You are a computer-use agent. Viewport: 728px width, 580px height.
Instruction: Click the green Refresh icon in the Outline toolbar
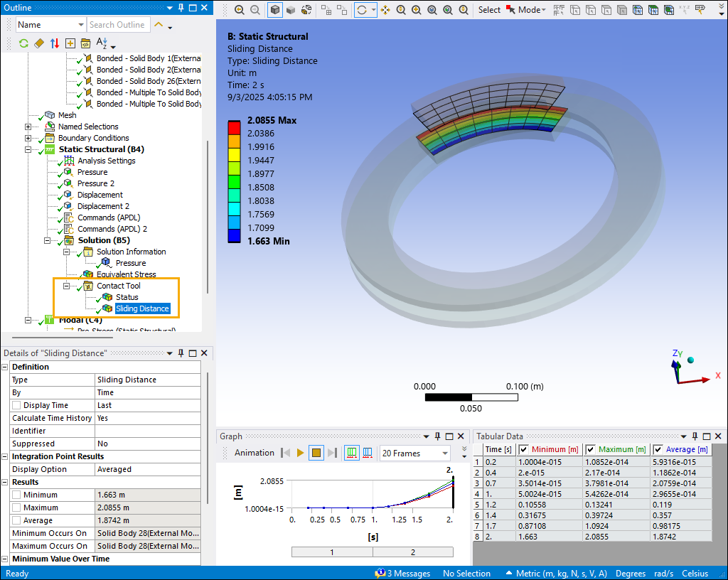[x=23, y=43]
